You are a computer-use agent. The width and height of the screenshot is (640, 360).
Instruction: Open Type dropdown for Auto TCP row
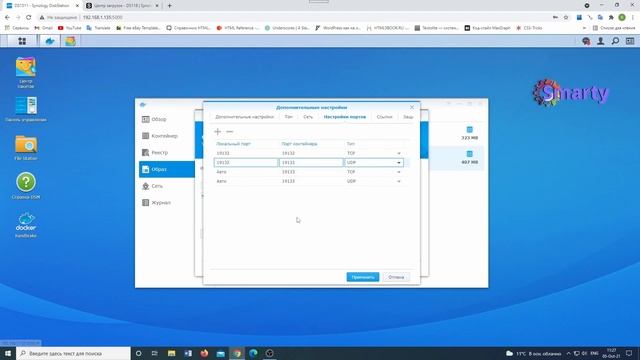399,172
